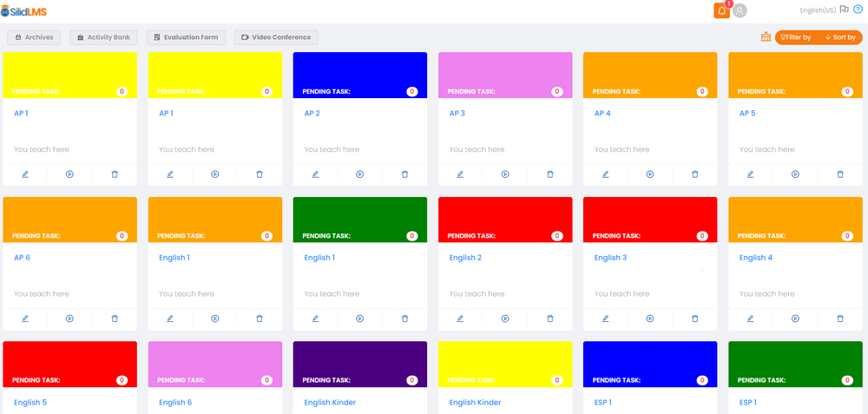The width and height of the screenshot is (868, 414).
Task: Change language from English(US)
Action: [x=818, y=10]
